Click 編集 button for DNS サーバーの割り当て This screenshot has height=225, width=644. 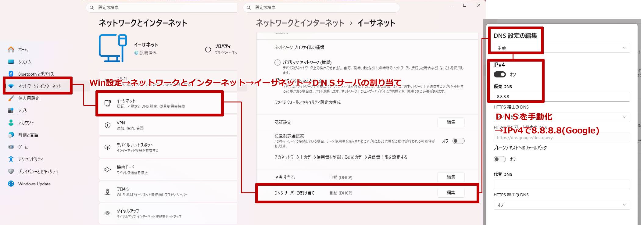coord(451,193)
